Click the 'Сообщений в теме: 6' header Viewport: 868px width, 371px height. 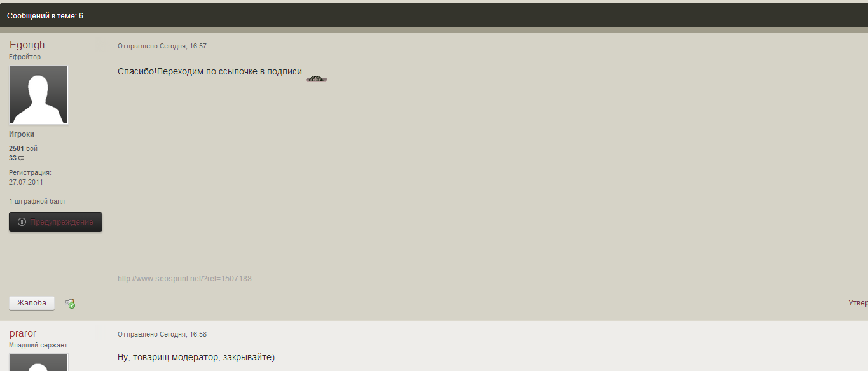45,15
